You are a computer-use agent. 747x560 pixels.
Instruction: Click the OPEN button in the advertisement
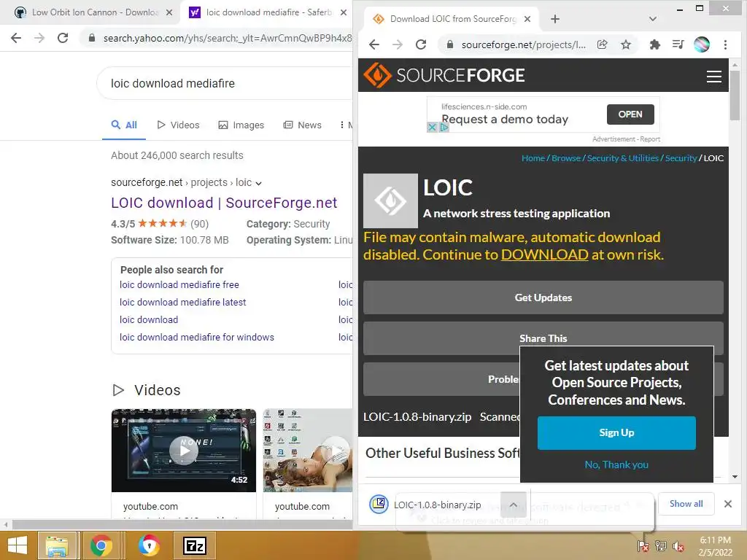point(630,114)
